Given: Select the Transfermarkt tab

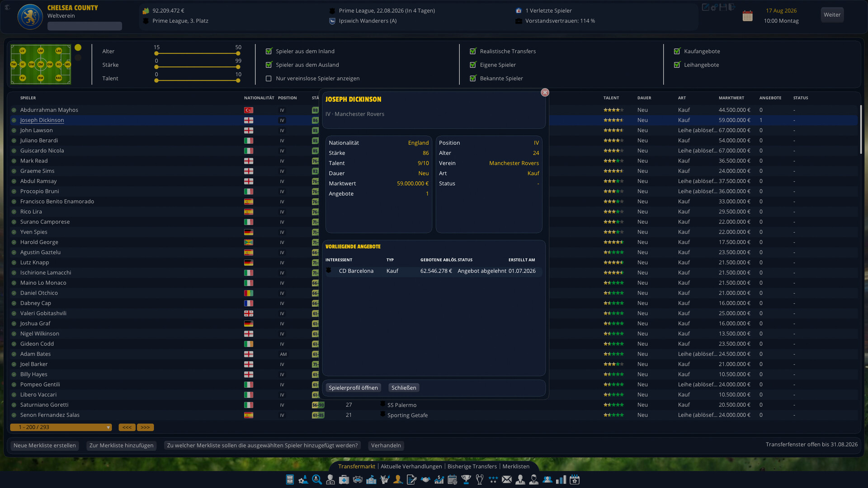Looking at the screenshot, I should [357, 466].
